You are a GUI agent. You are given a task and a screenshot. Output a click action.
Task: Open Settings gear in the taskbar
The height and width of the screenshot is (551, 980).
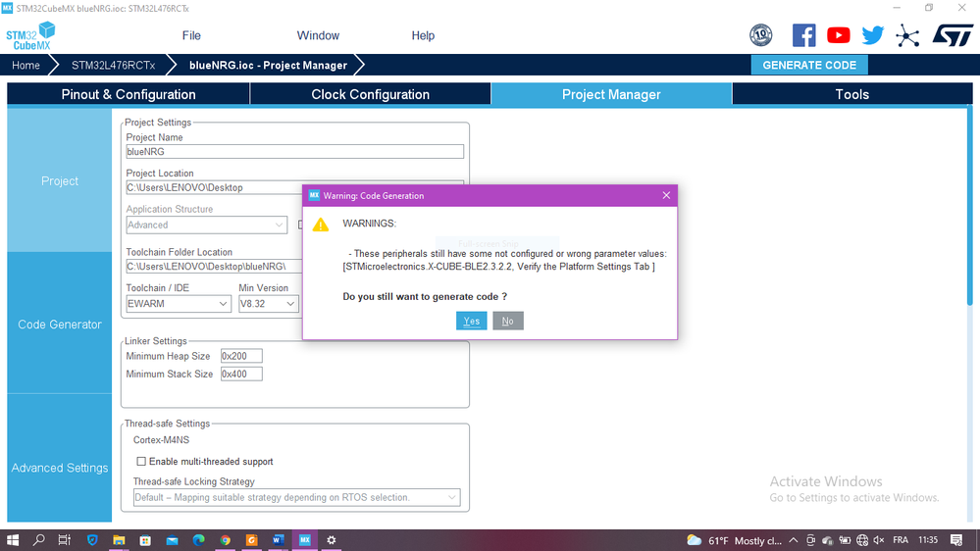click(332, 540)
